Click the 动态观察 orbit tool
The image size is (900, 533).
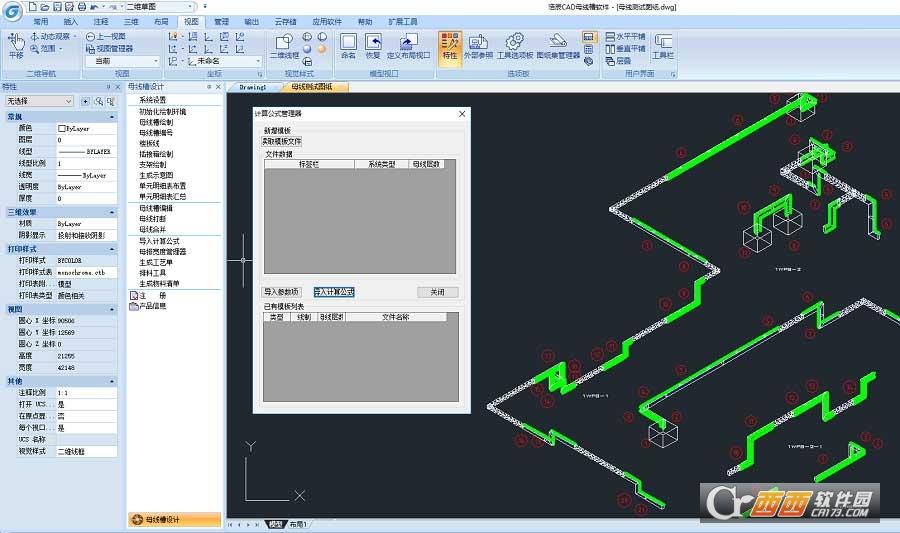pos(53,36)
